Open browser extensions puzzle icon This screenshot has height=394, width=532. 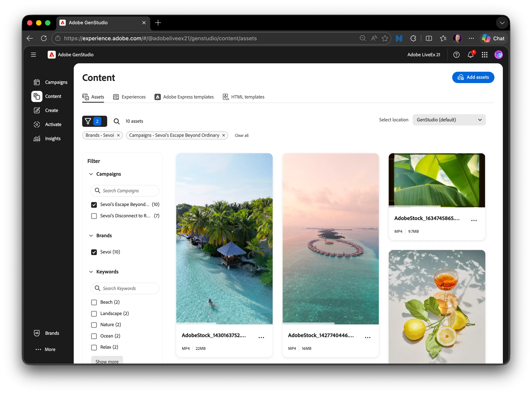413,38
